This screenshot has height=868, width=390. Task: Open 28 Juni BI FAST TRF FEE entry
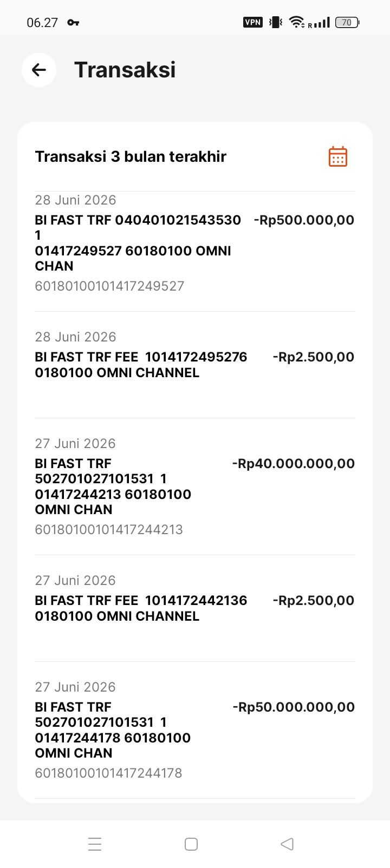click(x=195, y=365)
